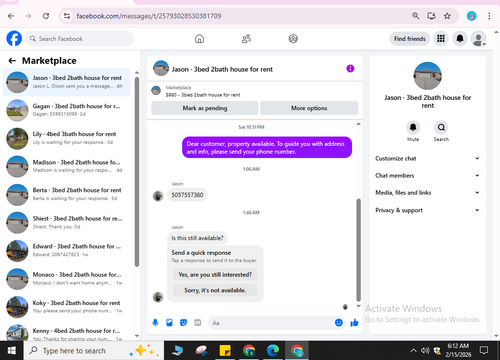
Task: Open the emoji picker in message box
Action: [339, 323]
